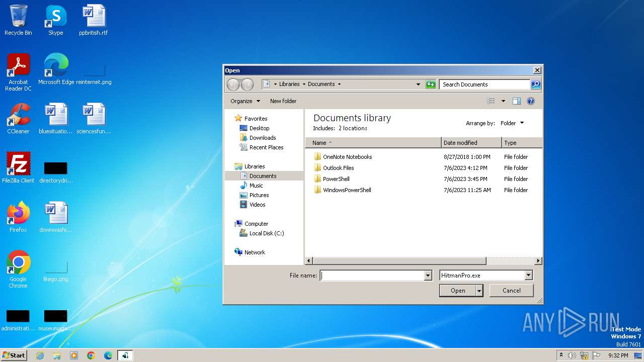Expand the Documents breadcrumb arrow
Image resolution: width=644 pixels, height=362 pixels.
[x=339, y=84]
